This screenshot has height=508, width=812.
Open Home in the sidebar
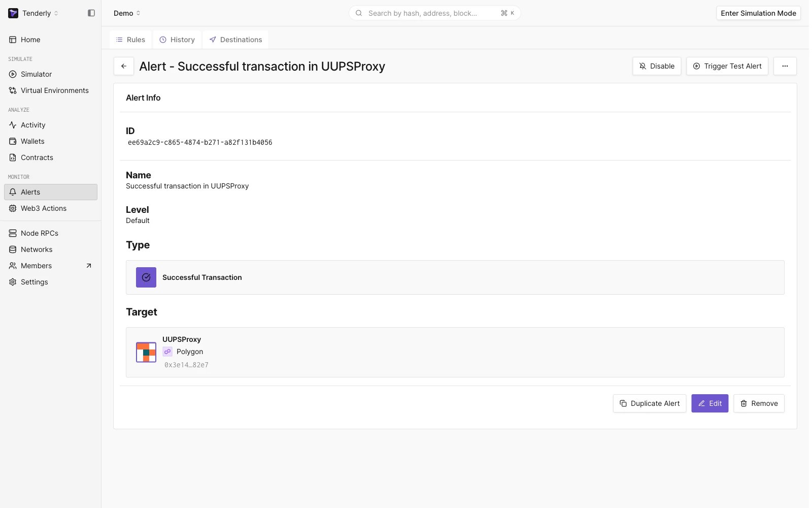tap(51, 40)
